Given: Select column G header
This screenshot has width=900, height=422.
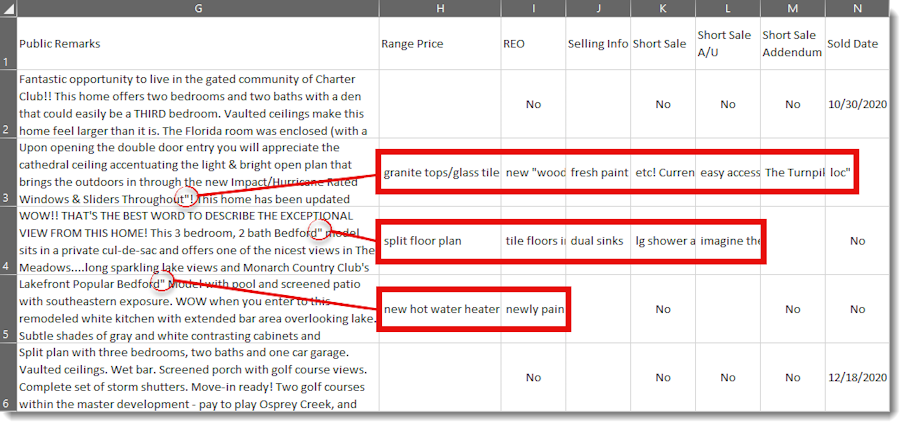Looking at the screenshot, I should pyautogui.click(x=197, y=8).
